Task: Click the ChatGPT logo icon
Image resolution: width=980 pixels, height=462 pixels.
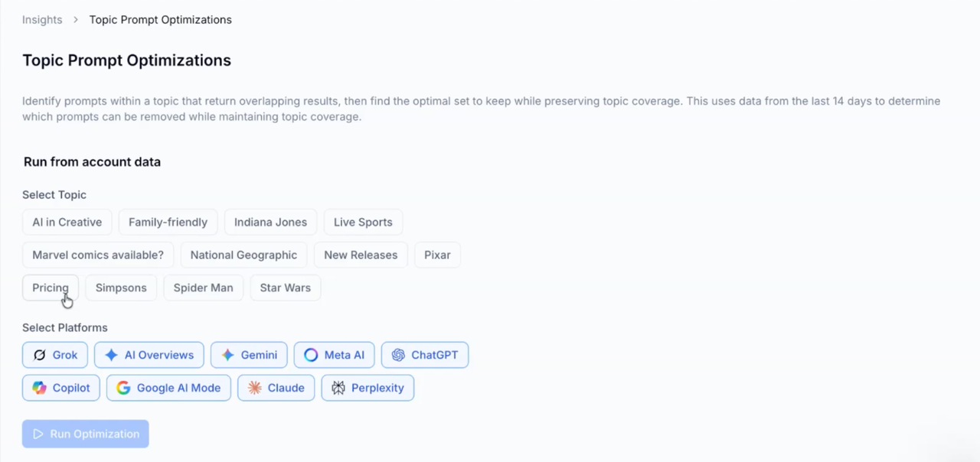Action: tap(398, 355)
